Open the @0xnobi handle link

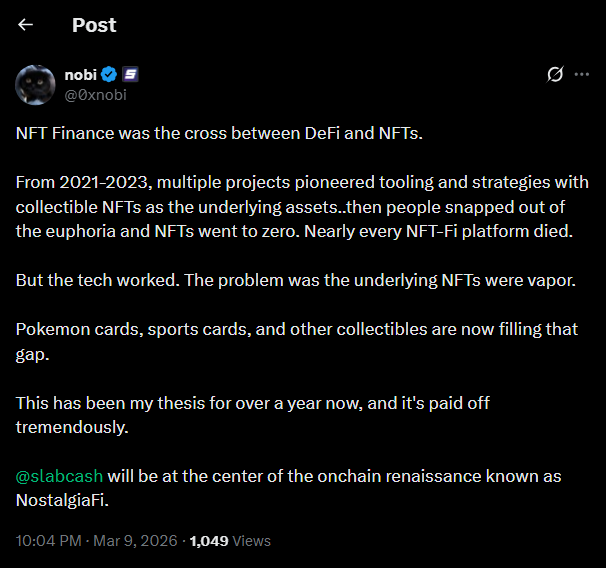(x=96, y=94)
